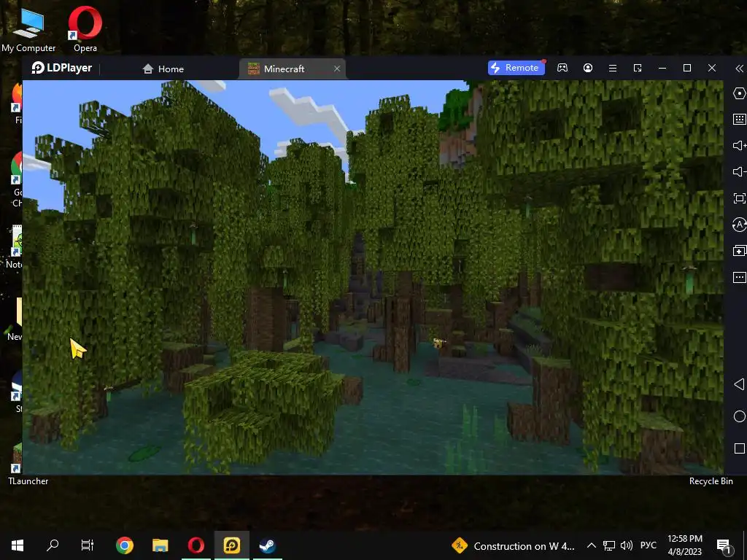Open Windows taskbar search
This screenshot has width=747, height=560.
[x=53, y=545]
